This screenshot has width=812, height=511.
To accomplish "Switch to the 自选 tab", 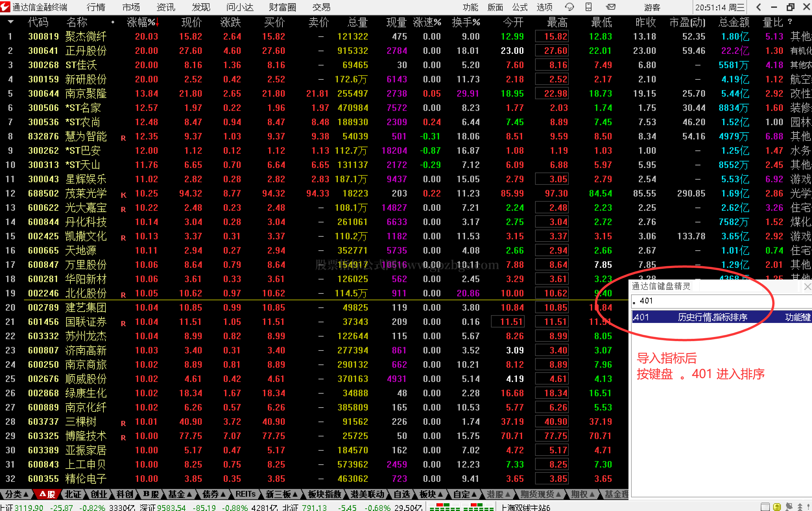I will pos(402,494).
